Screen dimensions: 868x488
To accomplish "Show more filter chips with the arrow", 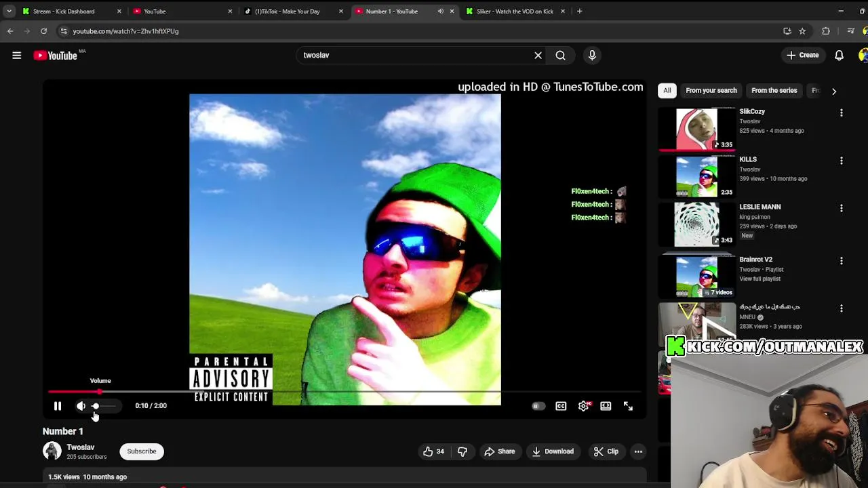I will (x=834, y=91).
